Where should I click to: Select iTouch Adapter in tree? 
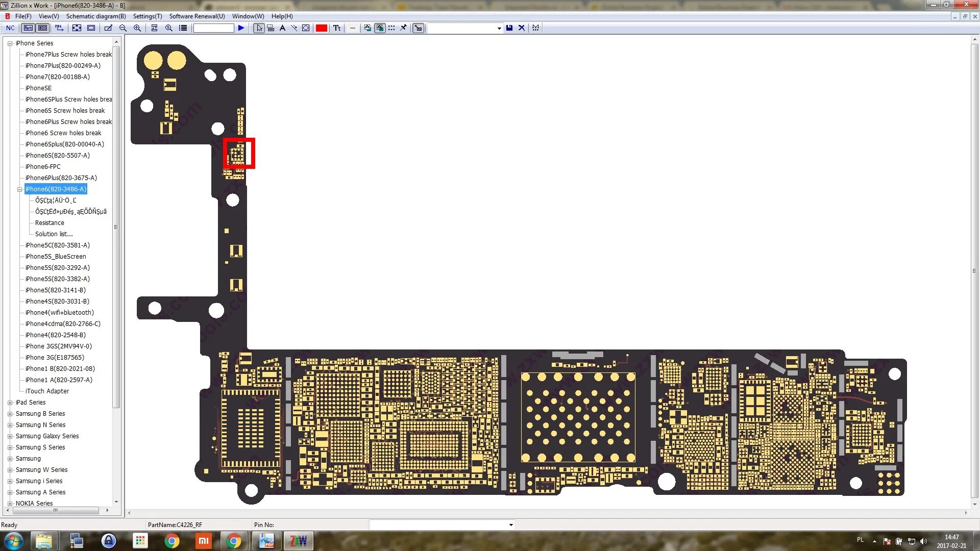click(x=47, y=391)
